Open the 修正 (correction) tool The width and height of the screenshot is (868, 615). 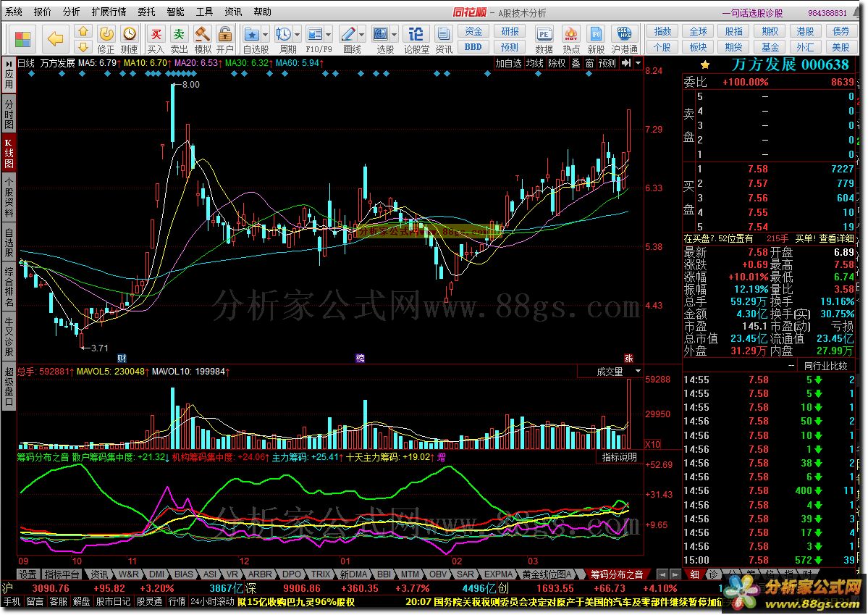tap(106, 39)
